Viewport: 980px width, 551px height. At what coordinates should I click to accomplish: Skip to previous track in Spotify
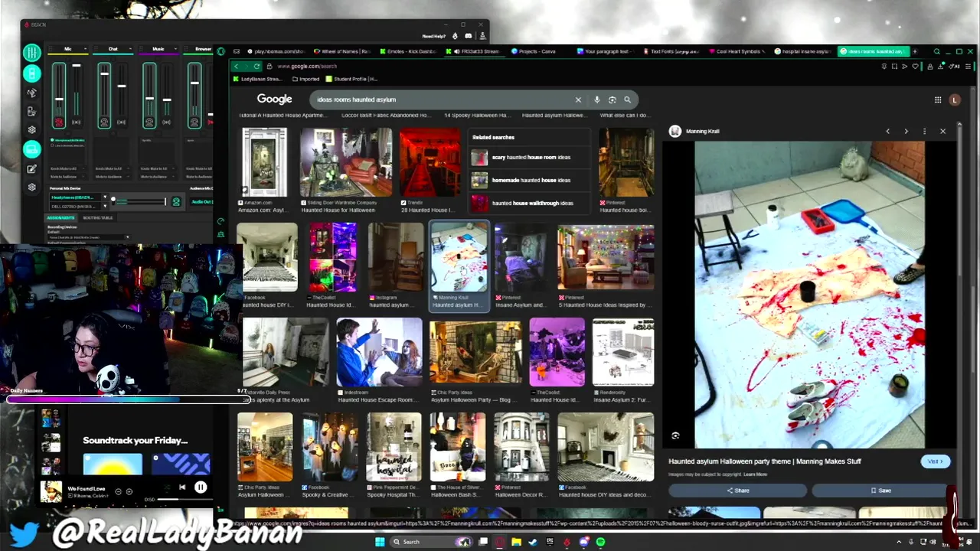pos(182,487)
